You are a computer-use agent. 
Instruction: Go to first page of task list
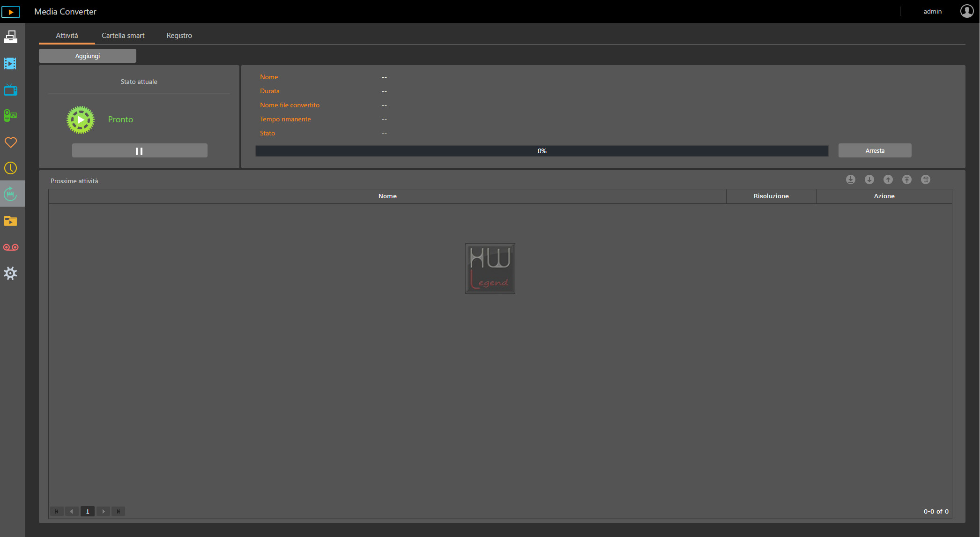click(57, 511)
